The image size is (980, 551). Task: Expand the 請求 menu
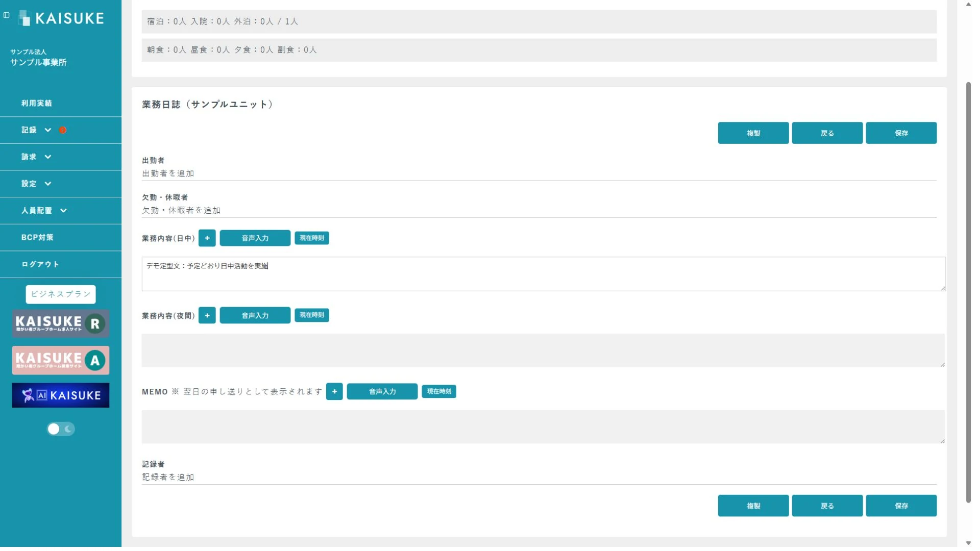coord(61,157)
